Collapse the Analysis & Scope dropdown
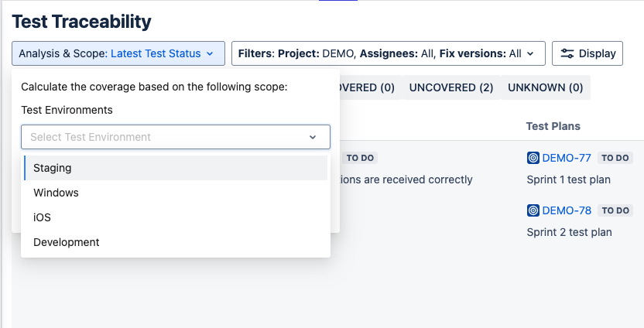Image resolution: width=644 pixels, height=328 pixels. point(118,53)
